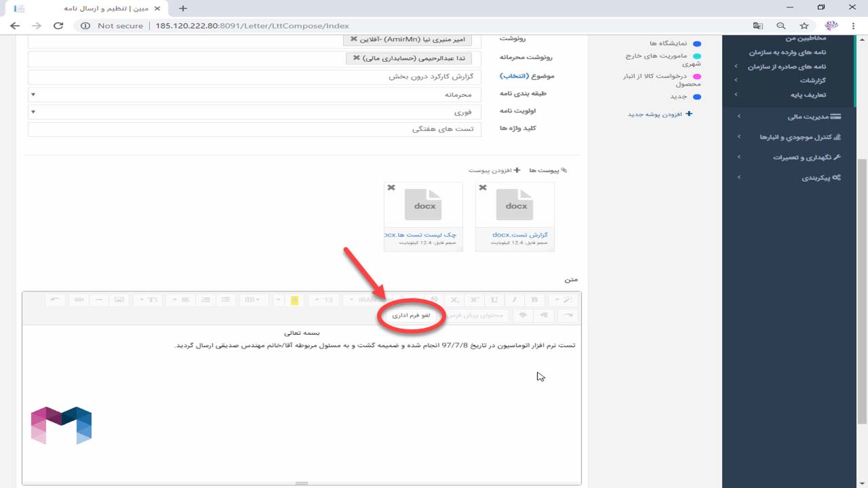Viewport: 868px width, 488px height.
Task: Insert an unordered list
Action: pyautogui.click(x=226, y=300)
